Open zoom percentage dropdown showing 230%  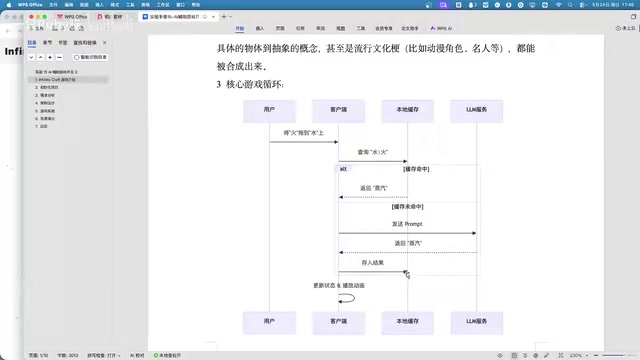(x=578, y=356)
